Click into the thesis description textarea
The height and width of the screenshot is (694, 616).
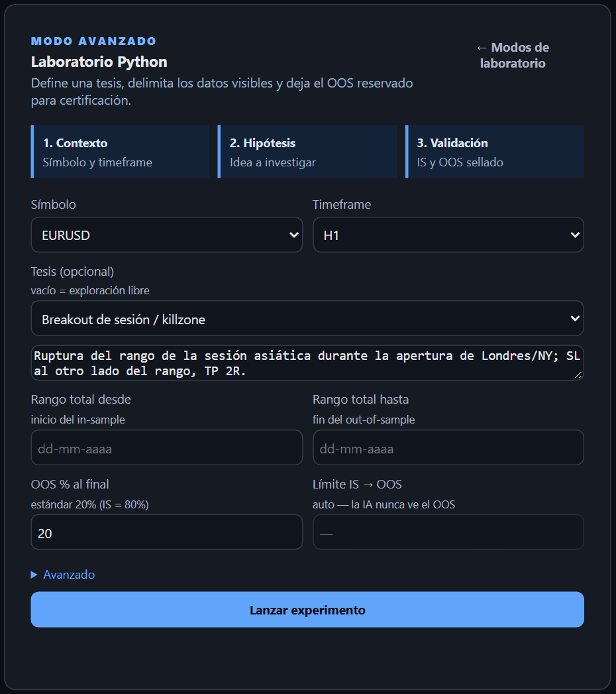coord(307,363)
